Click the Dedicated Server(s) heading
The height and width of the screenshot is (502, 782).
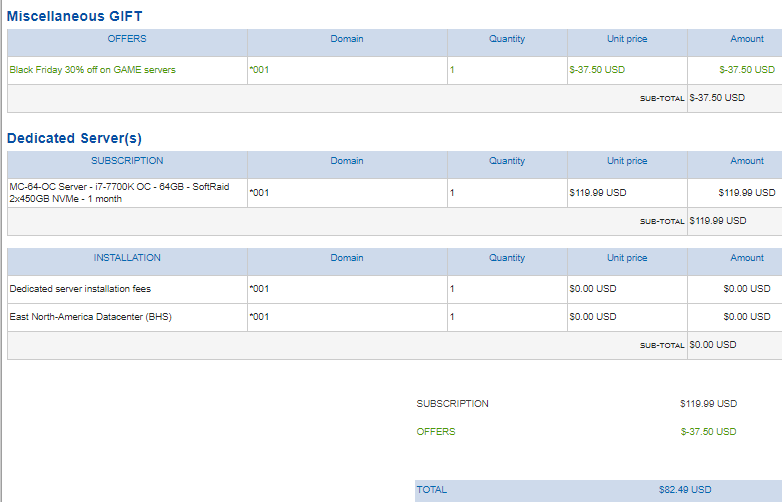(x=74, y=138)
